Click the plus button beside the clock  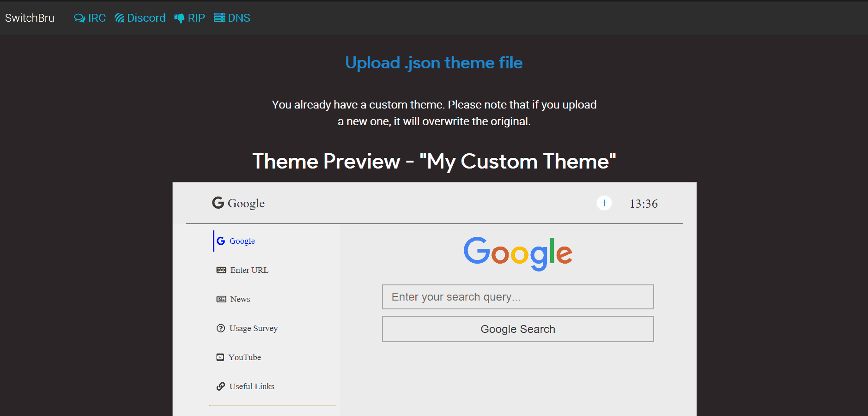click(x=604, y=203)
